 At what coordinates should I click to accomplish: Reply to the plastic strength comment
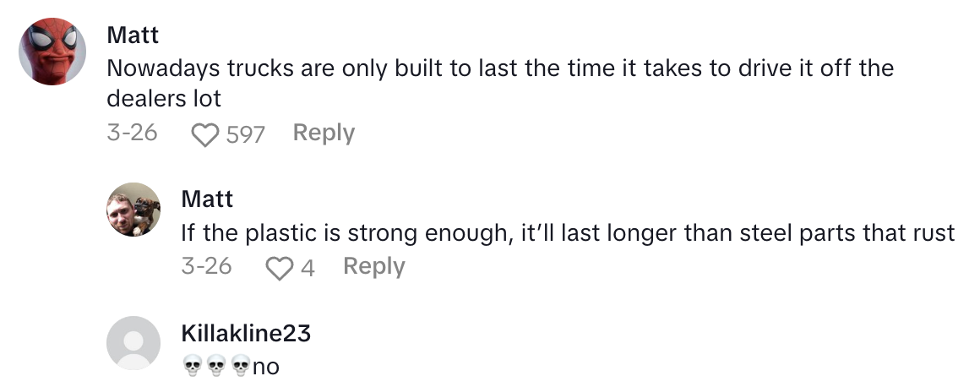(x=374, y=267)
